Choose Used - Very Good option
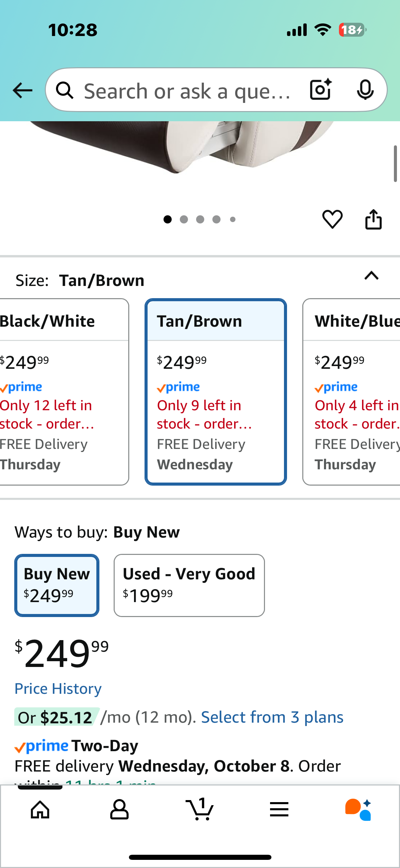Screen dimensions: 400x868 pos(189,585)
